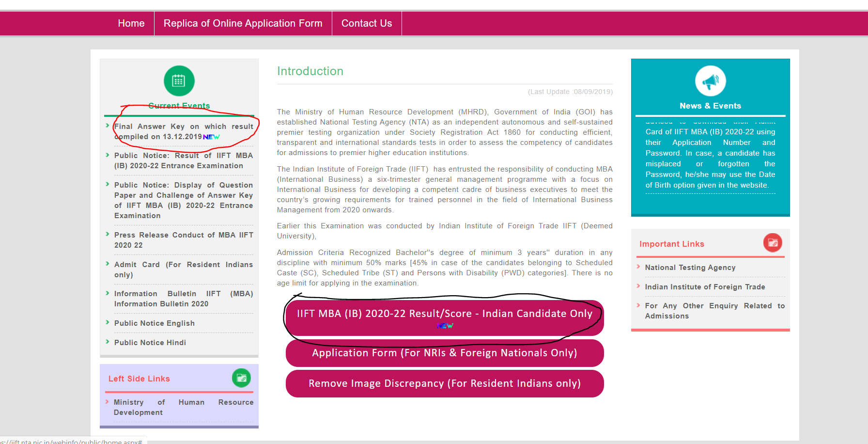Click the arrow bullet beside Press Release item
This screenshot has height=444, width=868.
(108, 234)
